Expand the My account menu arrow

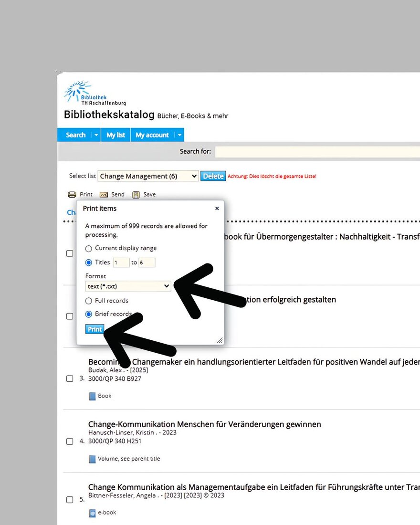(179, 135)
